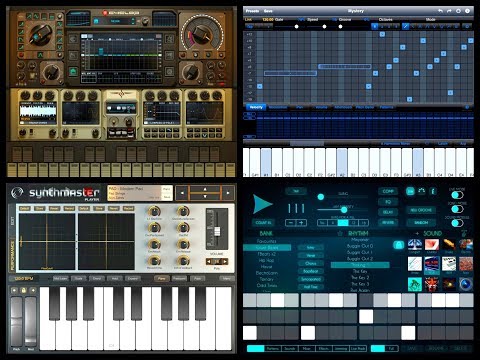Select the blue sphere sound thumbnail

coord(466,284)
